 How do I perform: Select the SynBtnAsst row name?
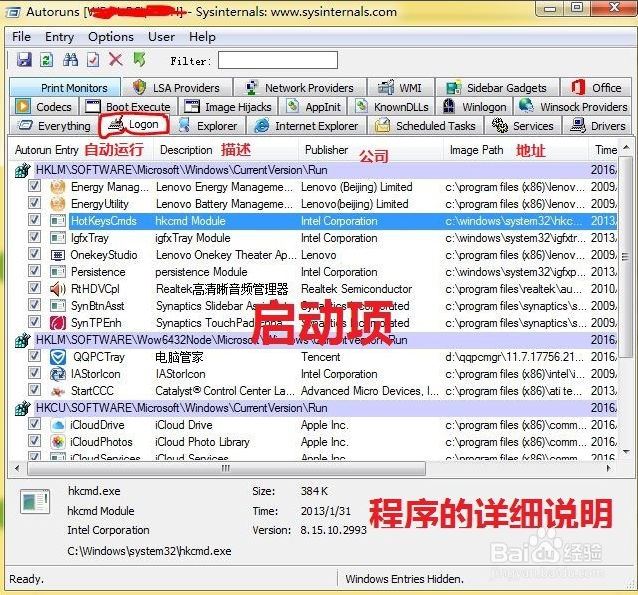[98, 306]
